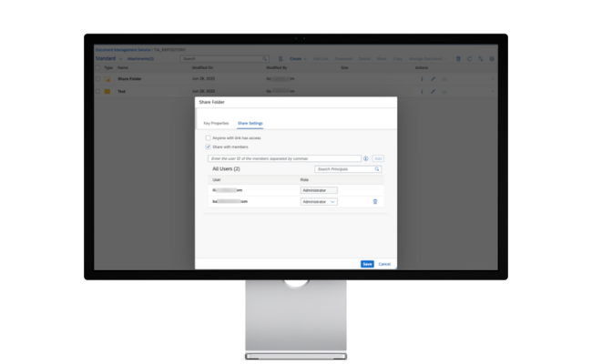Cancel the Share Folder dialog
This screenshot has width=592, height=364.
(x=384, y=264)
